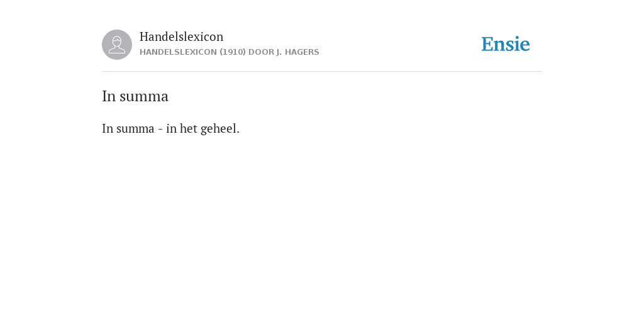Click the horizontal divider below the header
This screenshot has width=644, height=322.
pyautogui.click(x=322, y=72)
